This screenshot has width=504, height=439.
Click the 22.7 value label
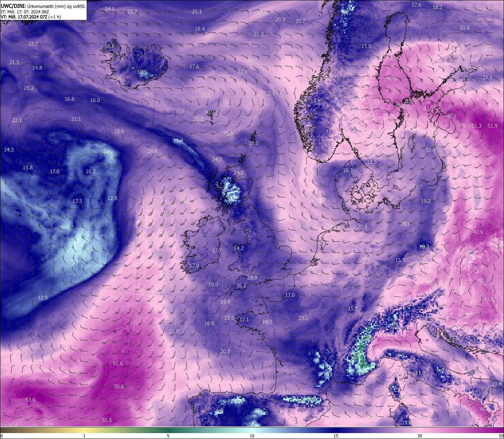(33, 44)
